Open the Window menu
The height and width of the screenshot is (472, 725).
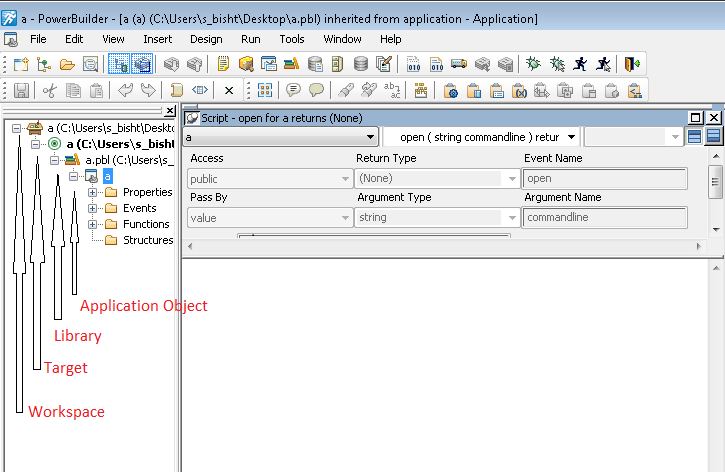pos(342,39)
